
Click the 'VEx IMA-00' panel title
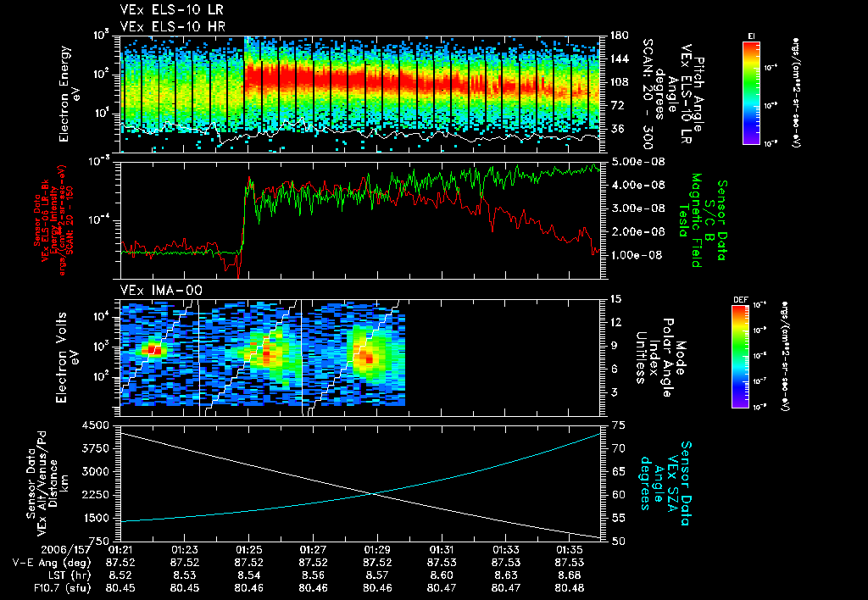click(161, 290)
